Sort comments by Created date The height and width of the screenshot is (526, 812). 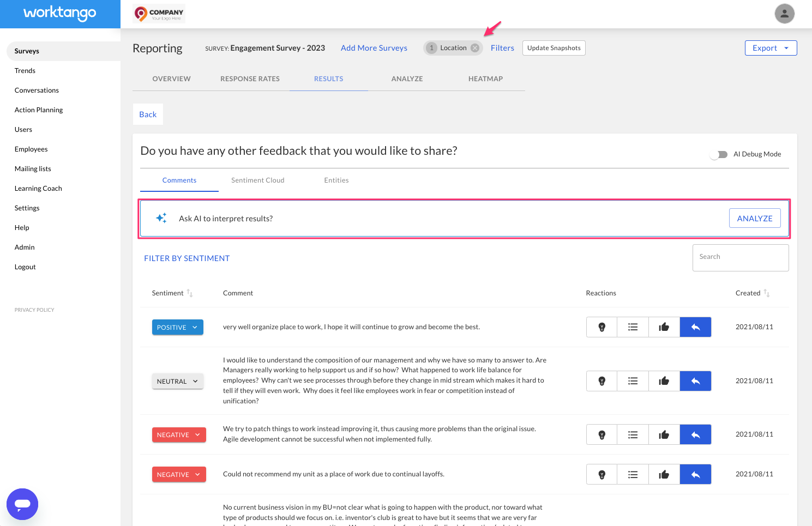[766, 293]
